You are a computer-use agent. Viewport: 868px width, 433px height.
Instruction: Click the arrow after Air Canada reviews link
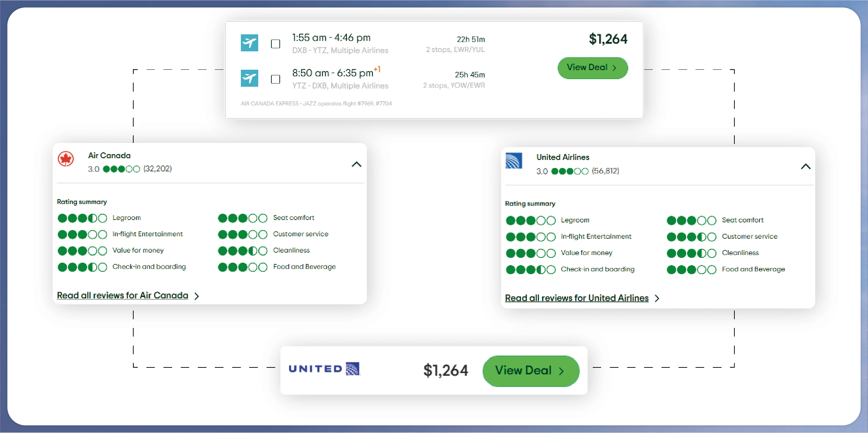(197, 296)
